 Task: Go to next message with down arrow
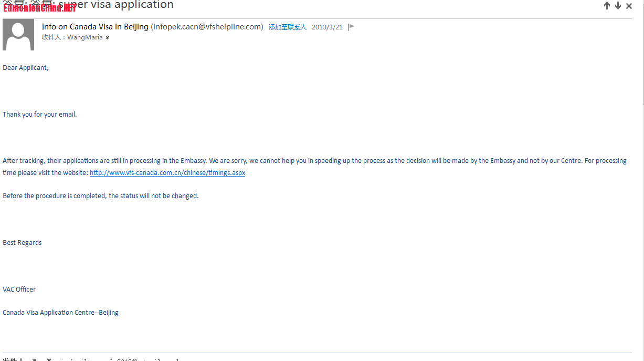618,6
